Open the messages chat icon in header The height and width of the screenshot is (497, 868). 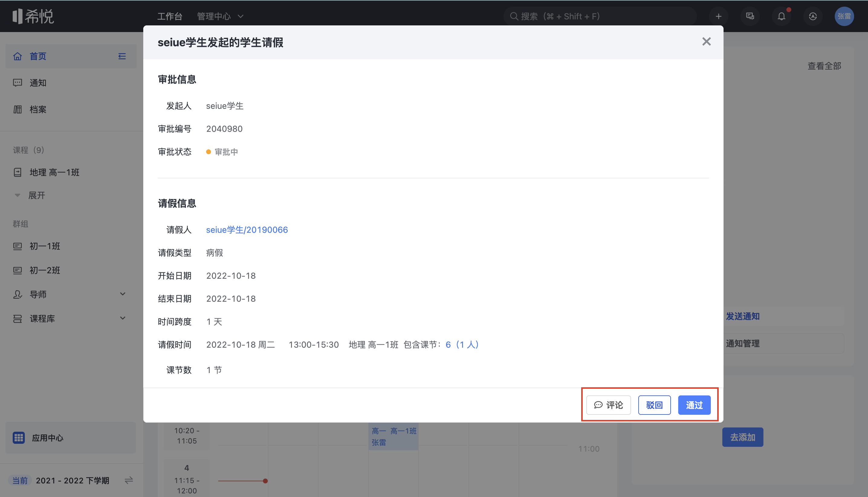coord(750,16)
